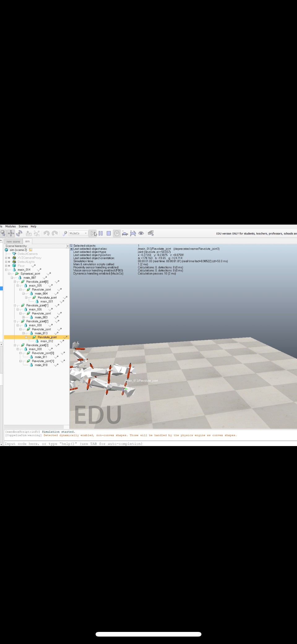
Task: Switch to the sim tab
Action: [x=28, y=241]
